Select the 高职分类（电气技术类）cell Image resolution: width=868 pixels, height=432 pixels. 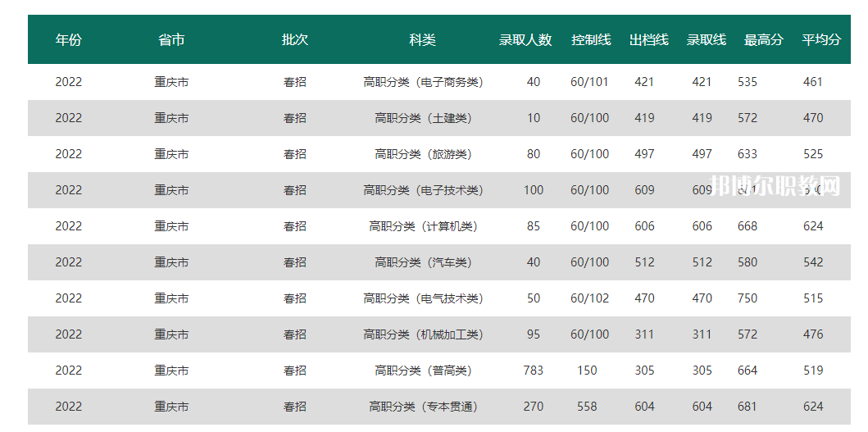point(423,298)
